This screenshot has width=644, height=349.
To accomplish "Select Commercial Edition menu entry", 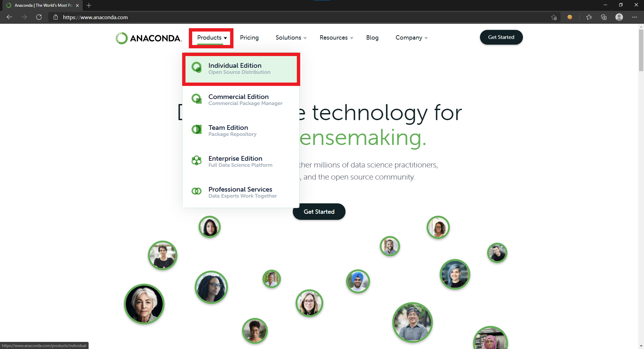I will coord(241,100).
